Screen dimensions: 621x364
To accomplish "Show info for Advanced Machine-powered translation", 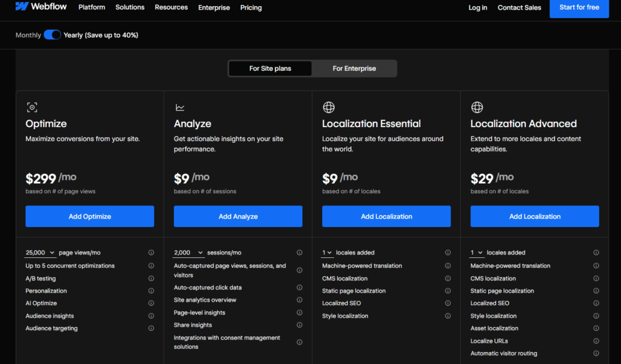I will [596, 265].
